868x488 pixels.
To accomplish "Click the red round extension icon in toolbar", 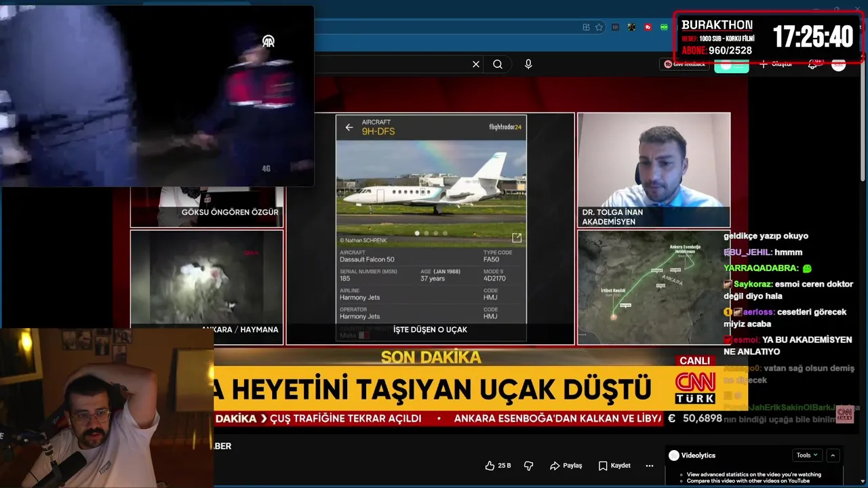I will pyautogui.click(x=648, y=27).
